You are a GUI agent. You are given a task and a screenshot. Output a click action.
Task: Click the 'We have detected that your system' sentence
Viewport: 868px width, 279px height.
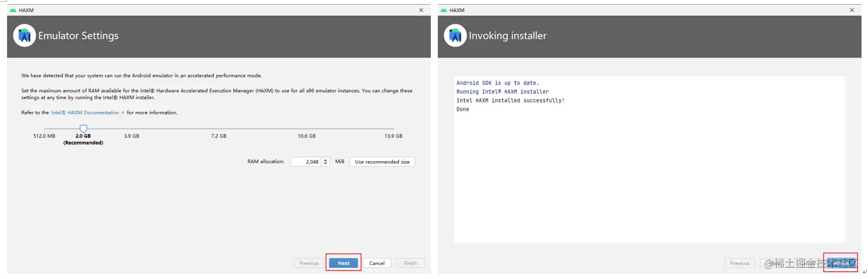[141, 76]
